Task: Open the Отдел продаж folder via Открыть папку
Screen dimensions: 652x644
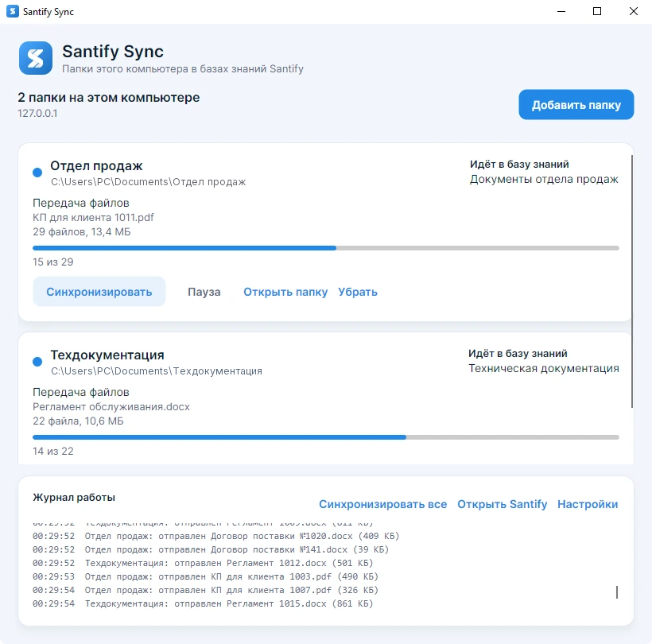Action: click(285, 292)
